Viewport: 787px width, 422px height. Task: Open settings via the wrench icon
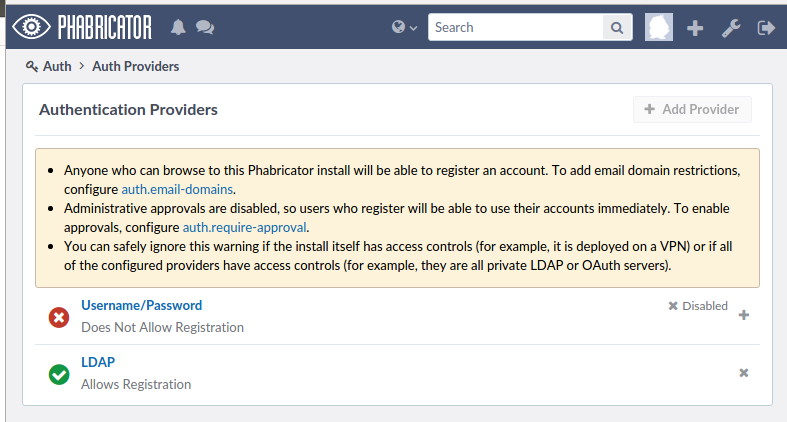click(x=731, y=28)
